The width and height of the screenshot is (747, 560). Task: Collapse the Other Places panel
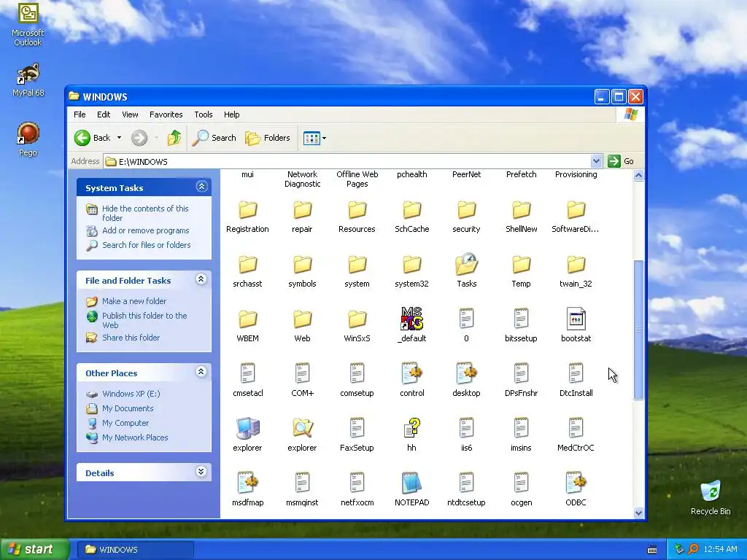(x=201, y=372)
